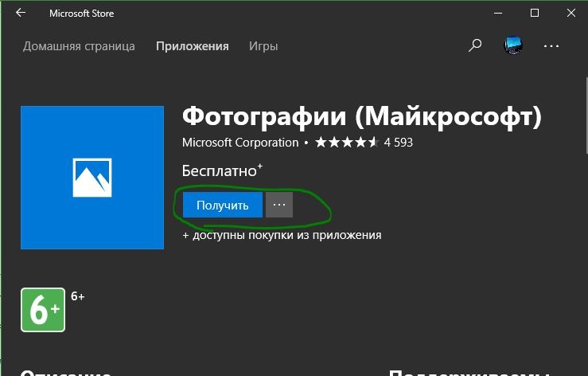The height and width of the screenshot is (376, 588).
Task: Click the Получить button
Action: pos(222,205)
